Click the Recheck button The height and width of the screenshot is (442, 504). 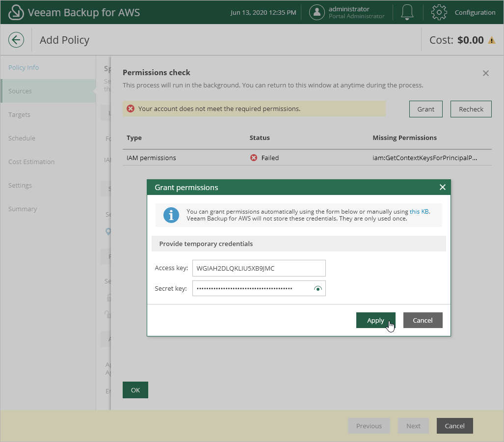coord(471,109)
